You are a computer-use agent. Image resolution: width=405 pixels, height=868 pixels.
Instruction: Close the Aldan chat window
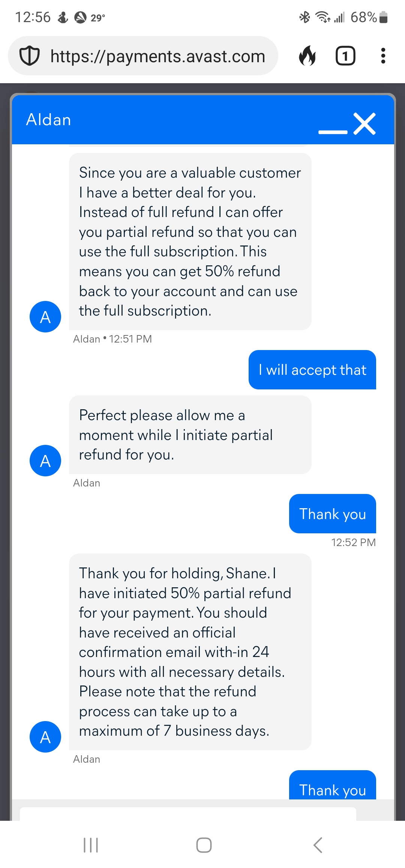[364, 124]
